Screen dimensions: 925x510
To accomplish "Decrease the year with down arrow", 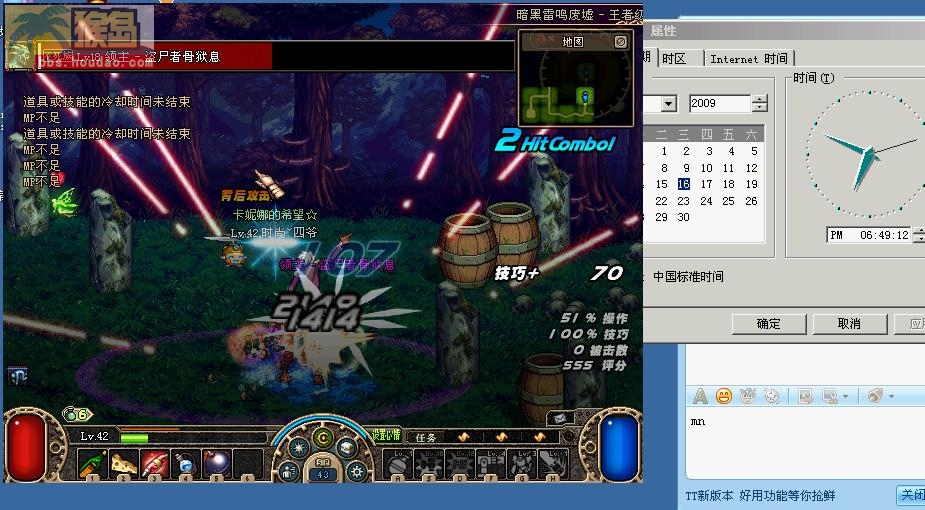I will (x=759, y=107).
